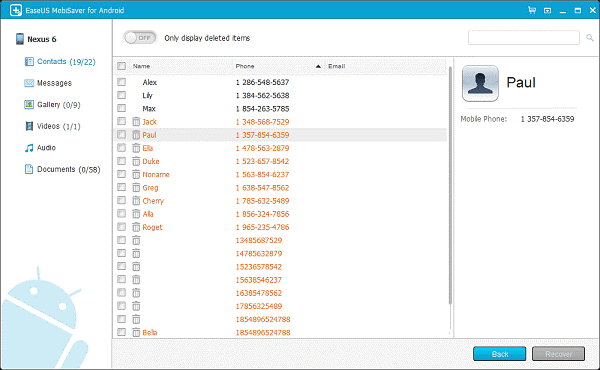Check the checkbox for Lily

point(121,95)
